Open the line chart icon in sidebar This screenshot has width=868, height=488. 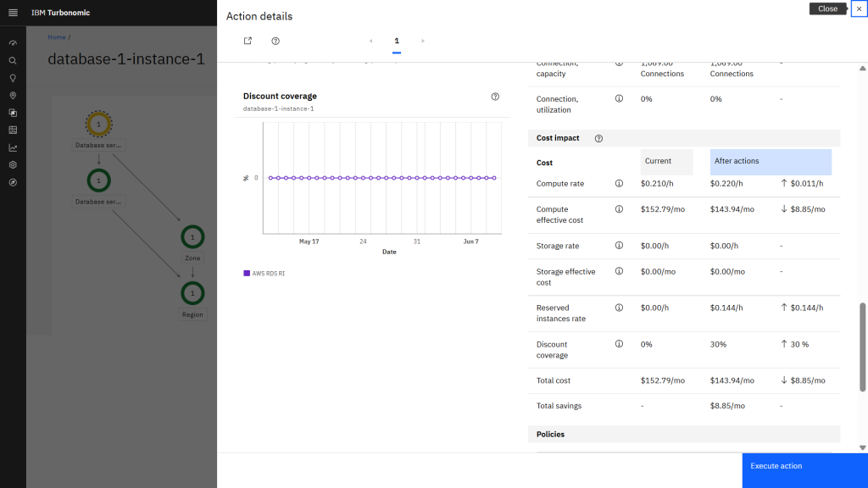13,147
